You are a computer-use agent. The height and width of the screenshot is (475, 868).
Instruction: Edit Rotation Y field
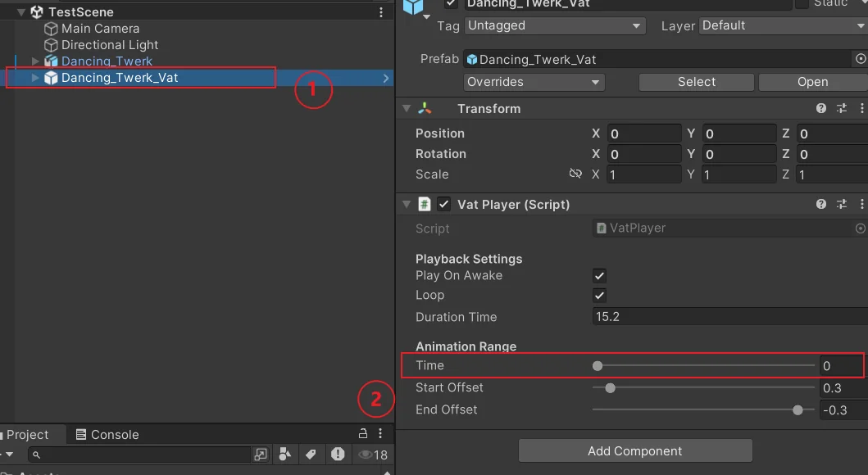[739, 154]
